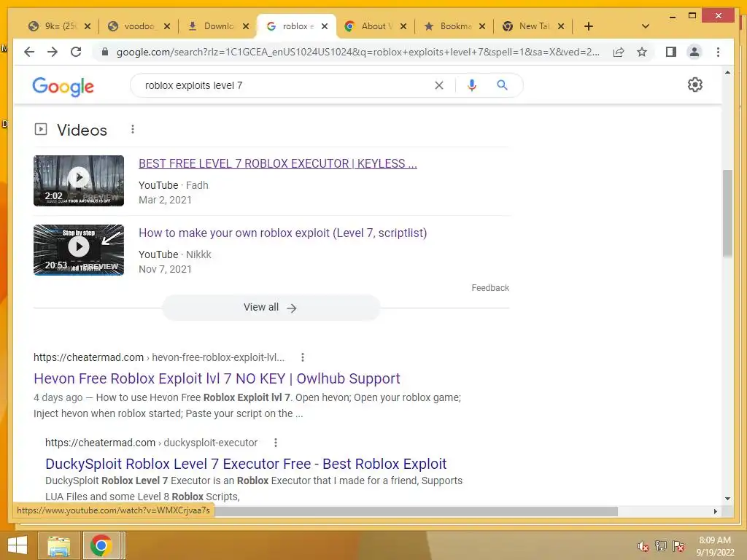Click the 'YouTube · Nikkk' source text
The image size is (747, 560).
point(175,254)
